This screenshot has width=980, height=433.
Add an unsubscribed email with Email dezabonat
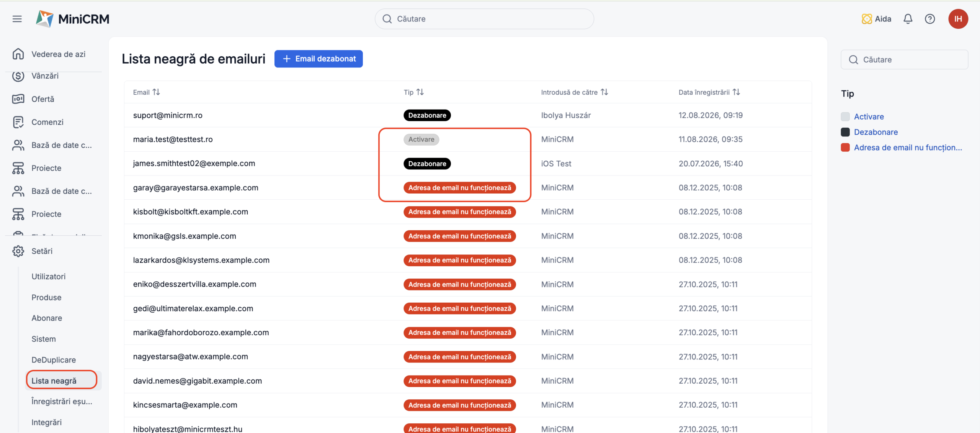click(318, 59)
